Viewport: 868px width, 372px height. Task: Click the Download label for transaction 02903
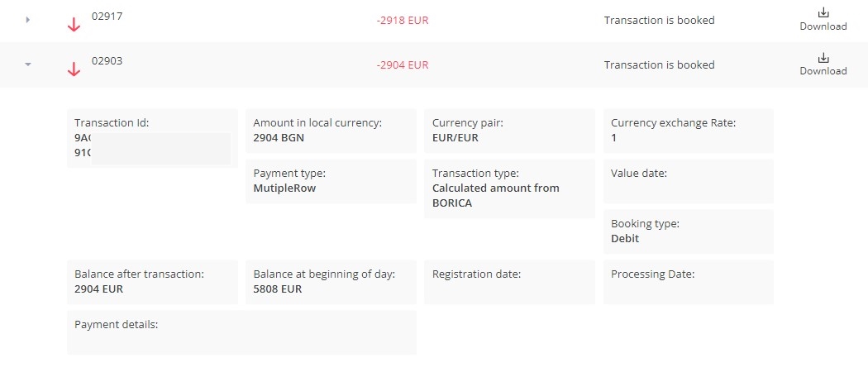(x=823, y=71)
